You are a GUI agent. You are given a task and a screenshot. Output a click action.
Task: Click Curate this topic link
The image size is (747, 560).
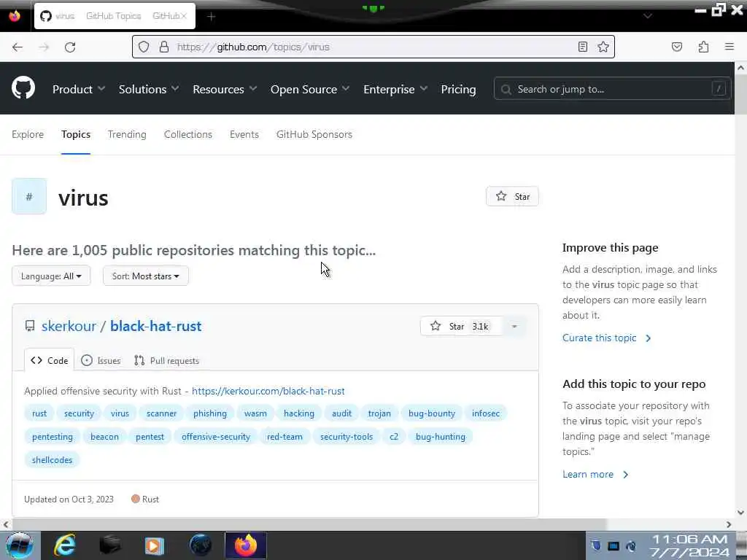[606, 338]
